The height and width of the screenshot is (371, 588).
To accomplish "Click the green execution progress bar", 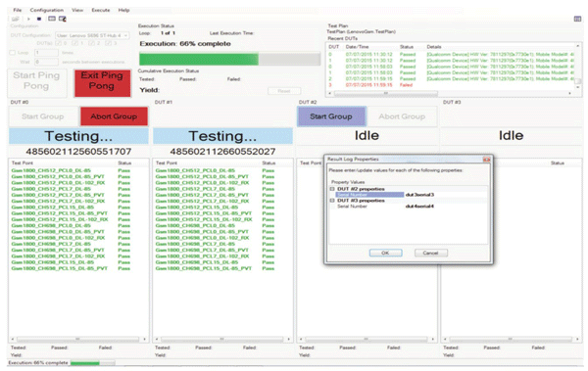I will 229,59.
